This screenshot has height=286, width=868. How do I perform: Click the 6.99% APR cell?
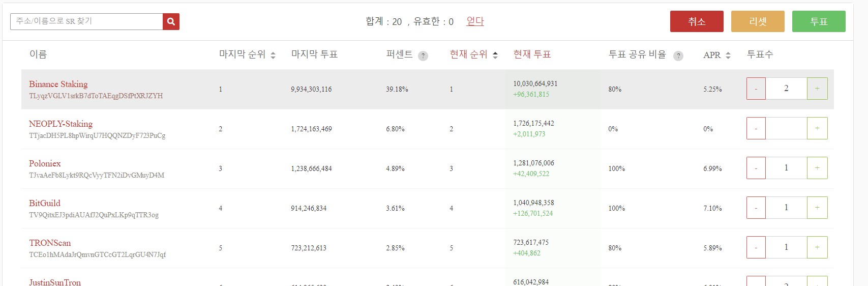pyautogui.click(x=712, y=168)
